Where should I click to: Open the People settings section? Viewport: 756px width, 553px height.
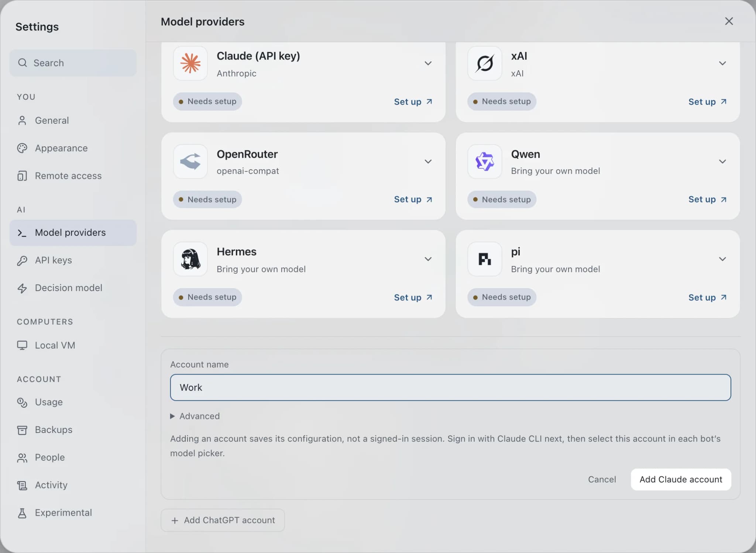[x=73, y=458]
